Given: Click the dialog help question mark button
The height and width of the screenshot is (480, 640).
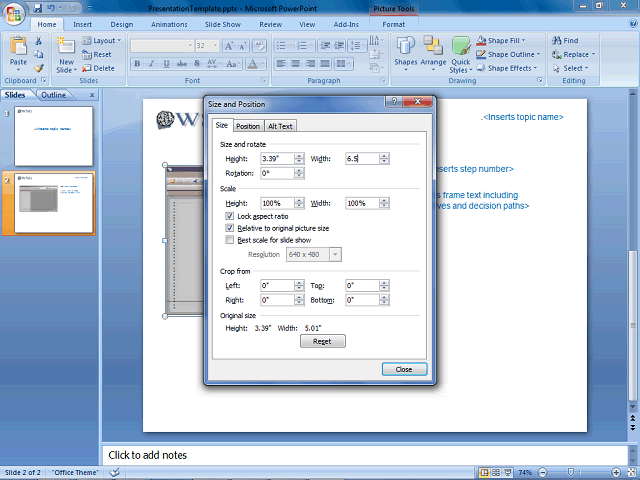Looking at the screenshot, I should coord(394,101).
